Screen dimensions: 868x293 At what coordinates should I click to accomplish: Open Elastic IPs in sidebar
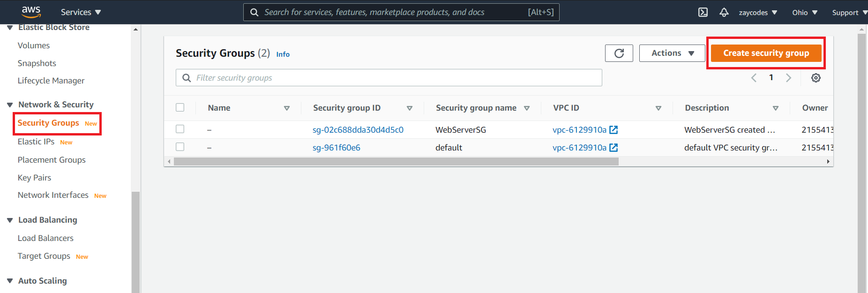pyautogui.click(x=36, y=142)
